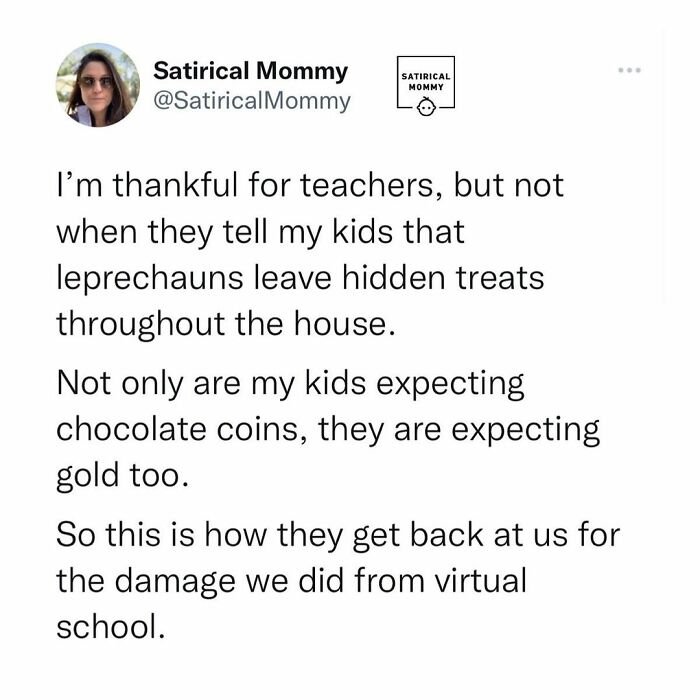Click the words gold too.

click(x=122, y=476)
